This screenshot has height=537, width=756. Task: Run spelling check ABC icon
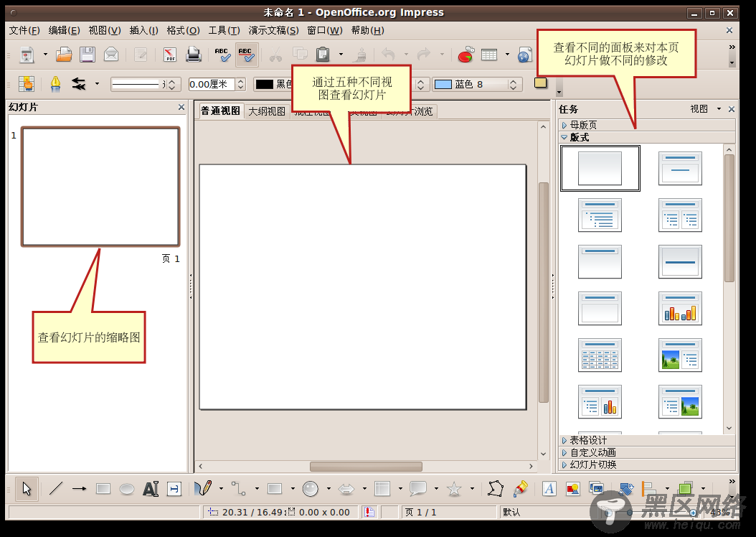pos(222,55)
